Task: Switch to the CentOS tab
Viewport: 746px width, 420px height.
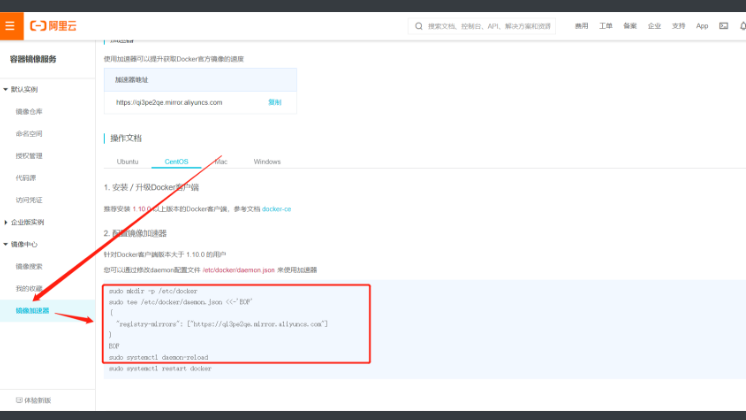Action: (x=177, y=162)
